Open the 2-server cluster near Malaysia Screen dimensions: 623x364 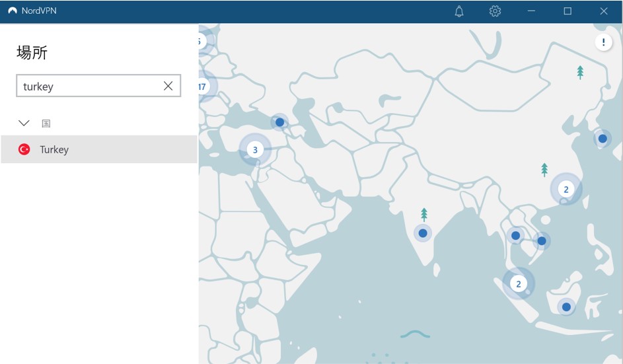point(519,284)
